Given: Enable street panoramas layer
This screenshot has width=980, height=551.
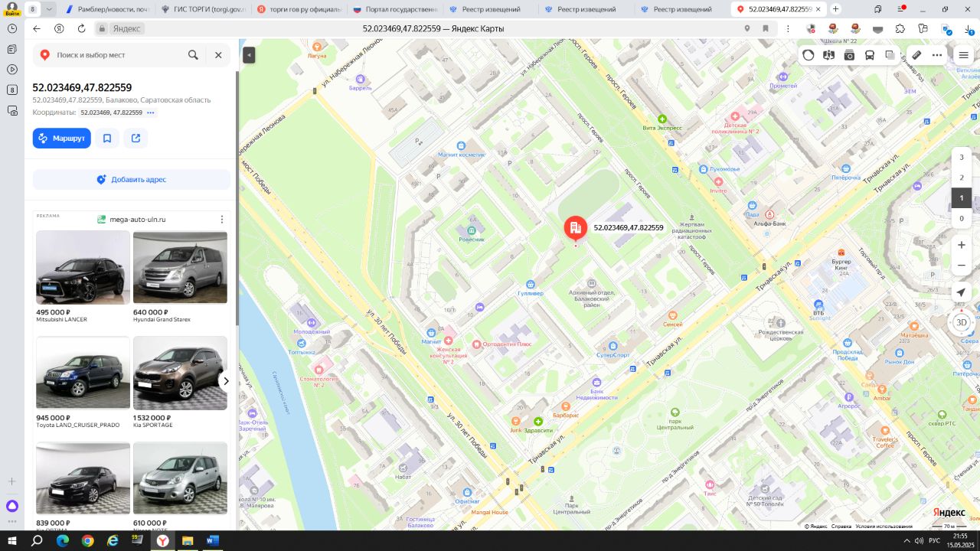Looking at the screenshot, I should [x=828, y=55].
